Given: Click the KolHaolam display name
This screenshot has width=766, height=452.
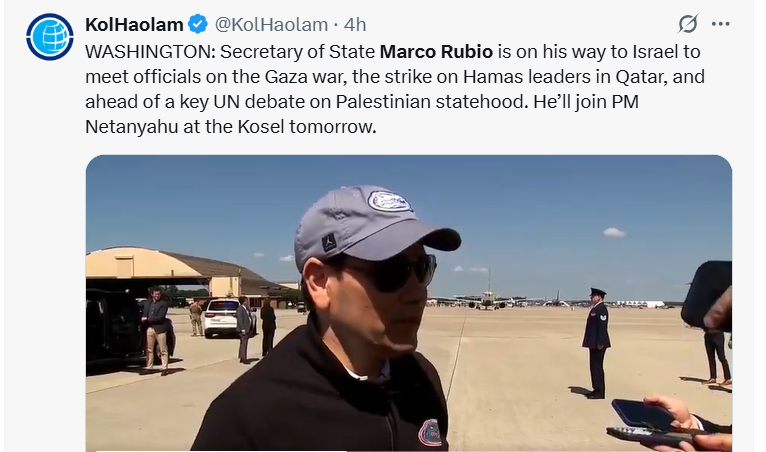Looking at the screenshot, I should click(134, 24).
